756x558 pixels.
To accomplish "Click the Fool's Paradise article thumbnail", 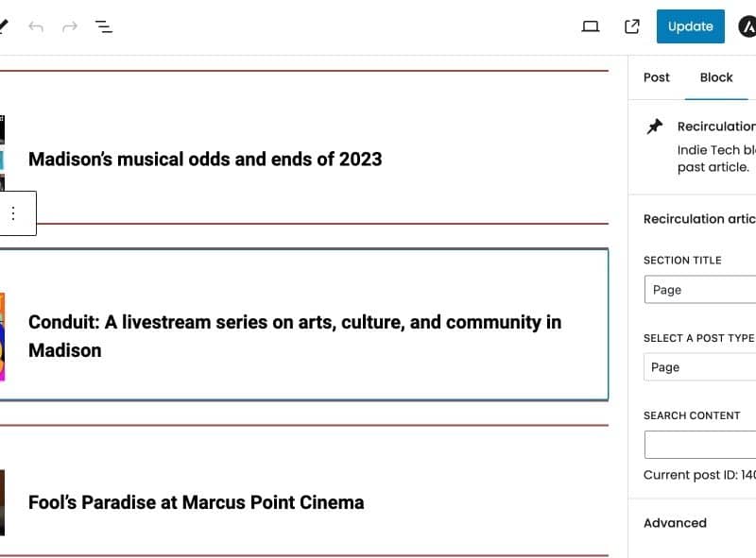I will coord(3,502).
